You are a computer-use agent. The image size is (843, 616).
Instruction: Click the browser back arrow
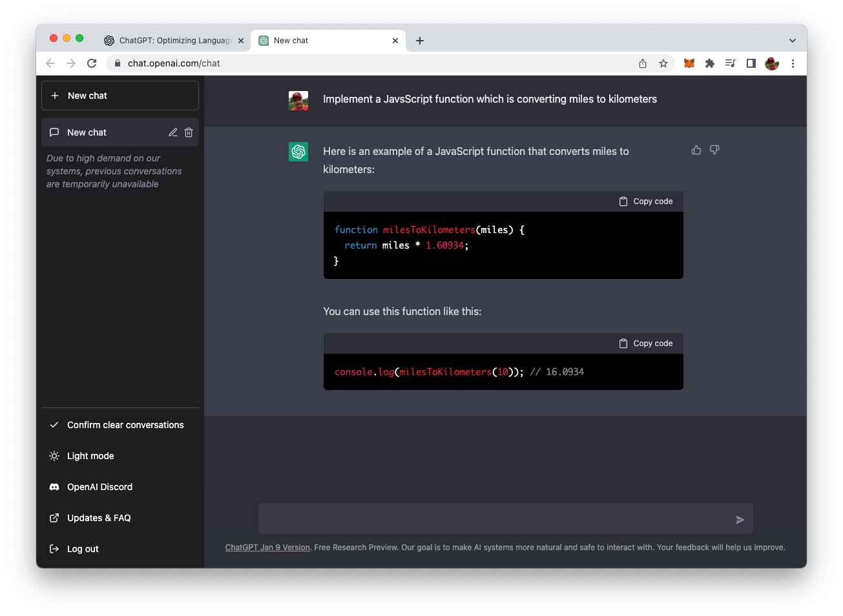pyautogui.click(x=50, y=63)
